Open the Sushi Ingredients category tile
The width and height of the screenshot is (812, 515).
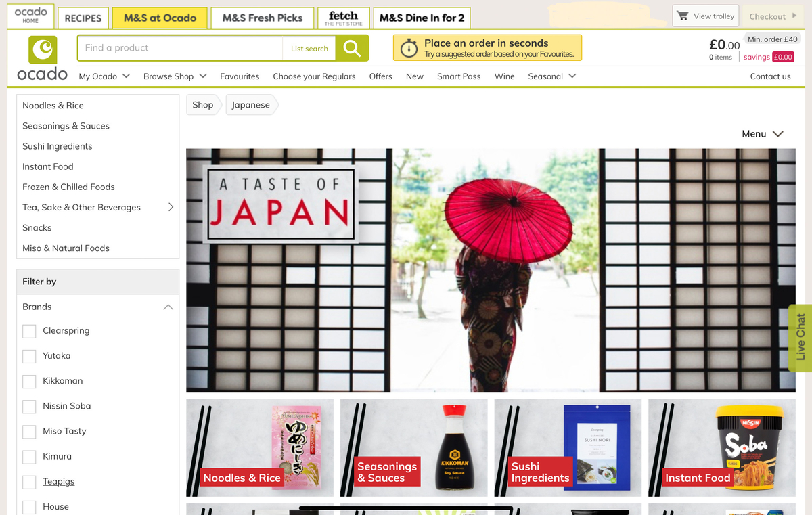tap(568, 448)
